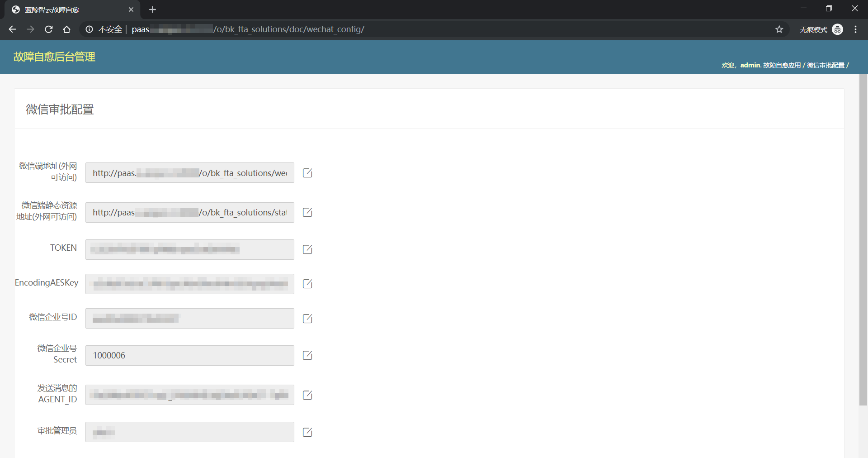
Task: Focus the 发送消息的 AGENT_ID input field
Action: pos(190,395)
